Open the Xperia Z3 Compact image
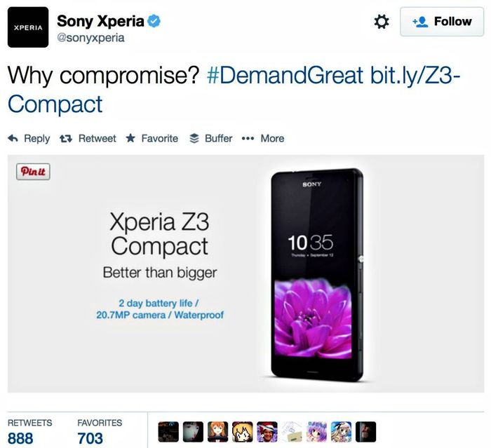Viewport: 491px width, 448px height. pos(245,273)
